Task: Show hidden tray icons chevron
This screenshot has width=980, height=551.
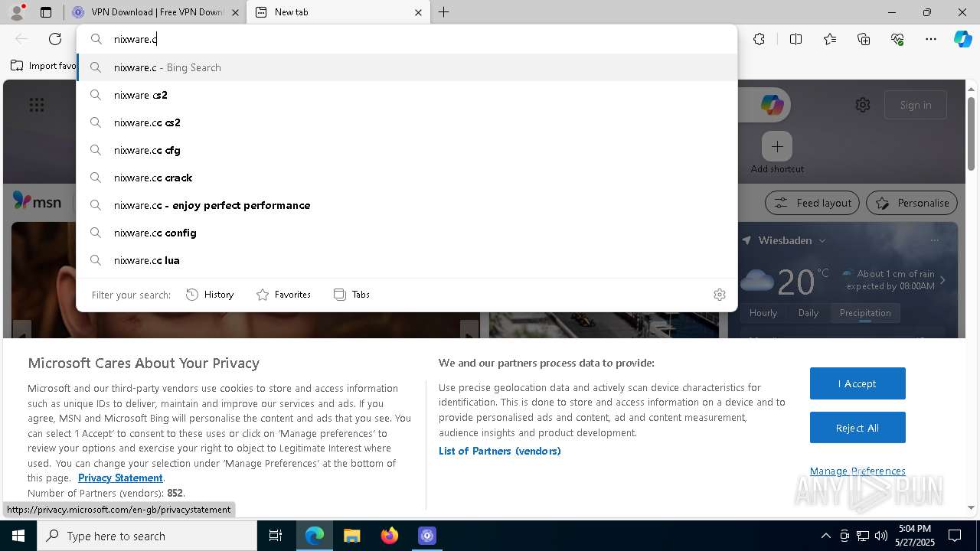Action: pos(826,536)
